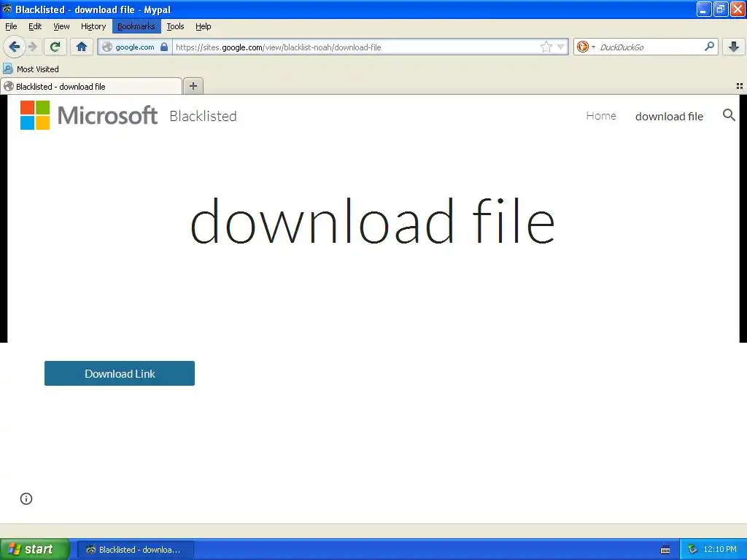Bookmark this page with the star icon

tap(546, 47)
